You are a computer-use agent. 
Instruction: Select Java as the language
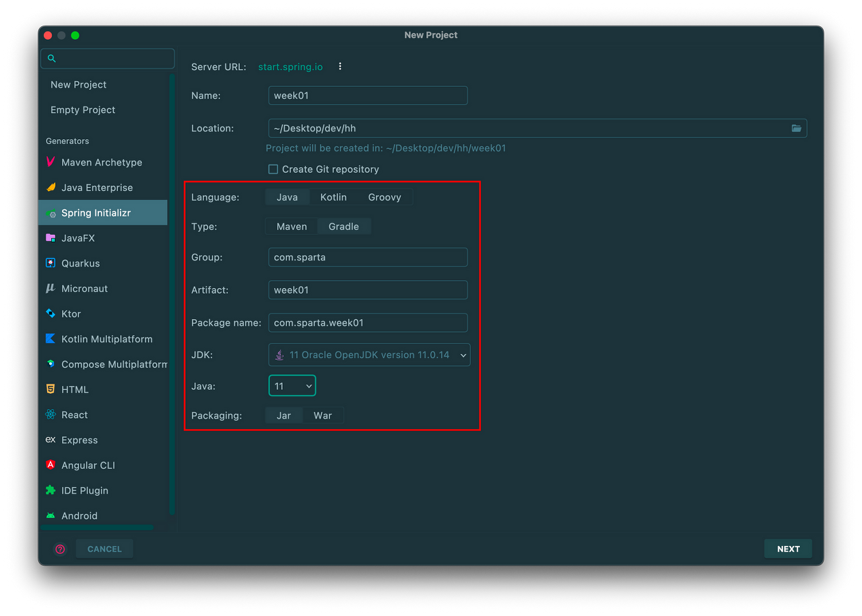pos(287,197)
